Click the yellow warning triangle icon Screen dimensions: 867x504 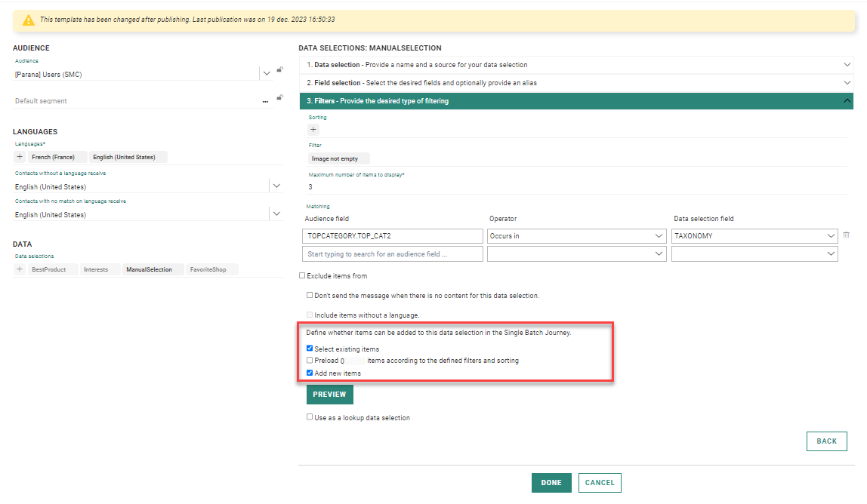point(29,20)
